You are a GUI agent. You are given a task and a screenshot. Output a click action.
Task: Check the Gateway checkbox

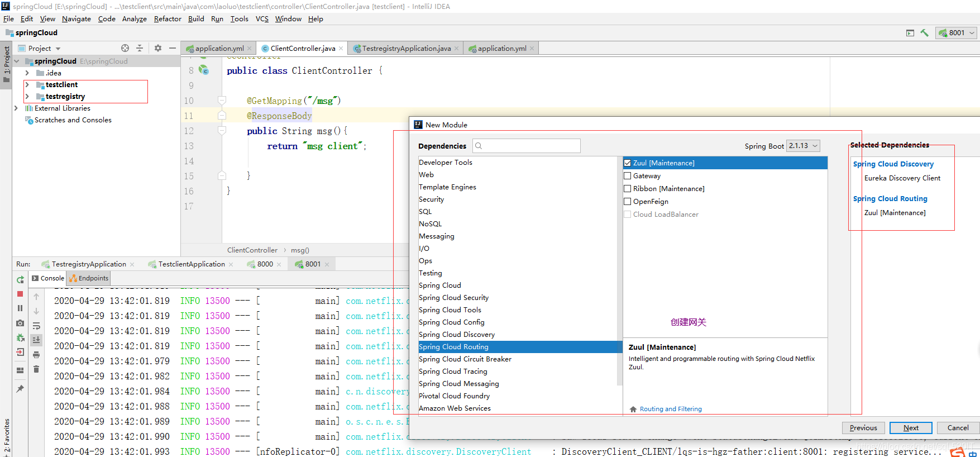tap(628, 176)
